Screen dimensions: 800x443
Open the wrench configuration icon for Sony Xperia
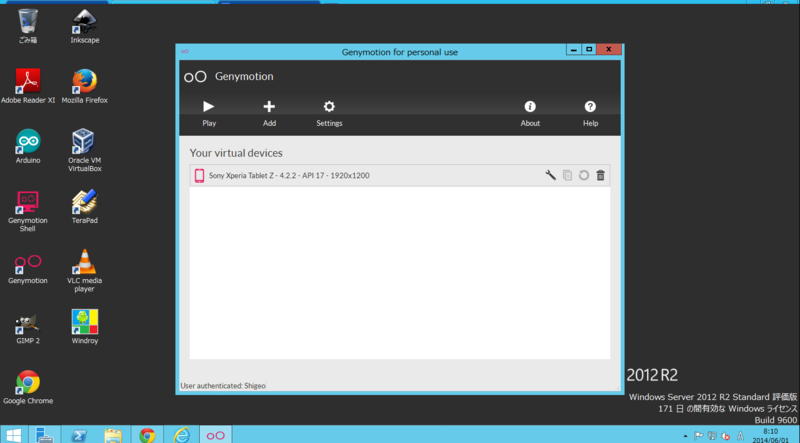tap(551, 176)
